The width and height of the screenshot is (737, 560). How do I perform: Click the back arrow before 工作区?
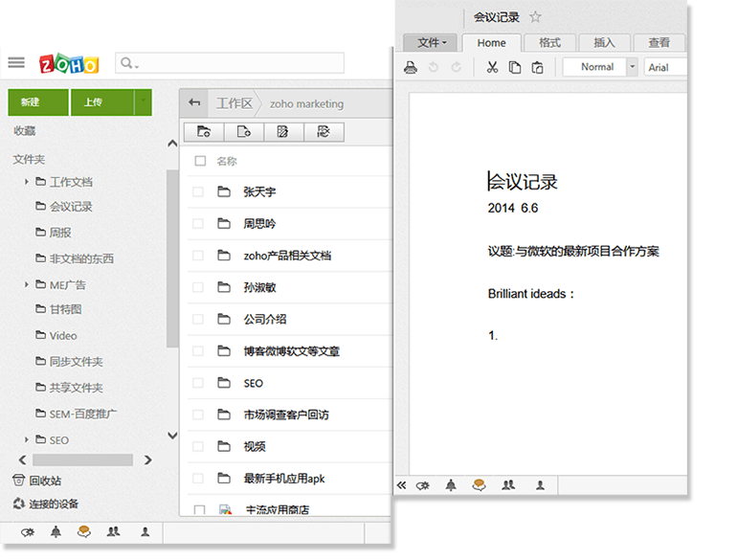[195, 103]
